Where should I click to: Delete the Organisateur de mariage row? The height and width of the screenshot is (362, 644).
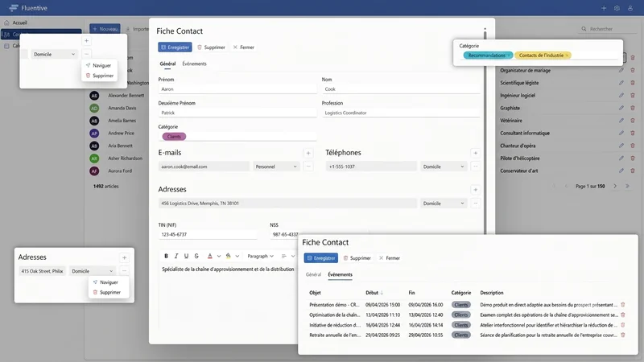(x=633, y=71)
